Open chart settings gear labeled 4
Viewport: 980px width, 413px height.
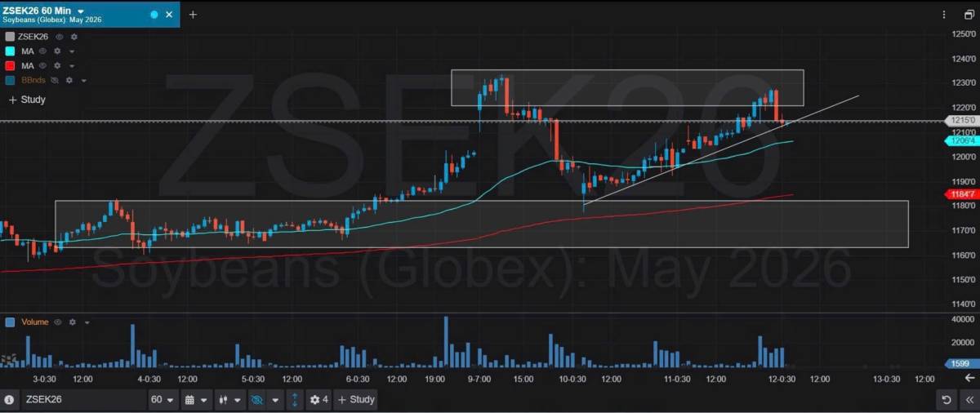[318, 400]
